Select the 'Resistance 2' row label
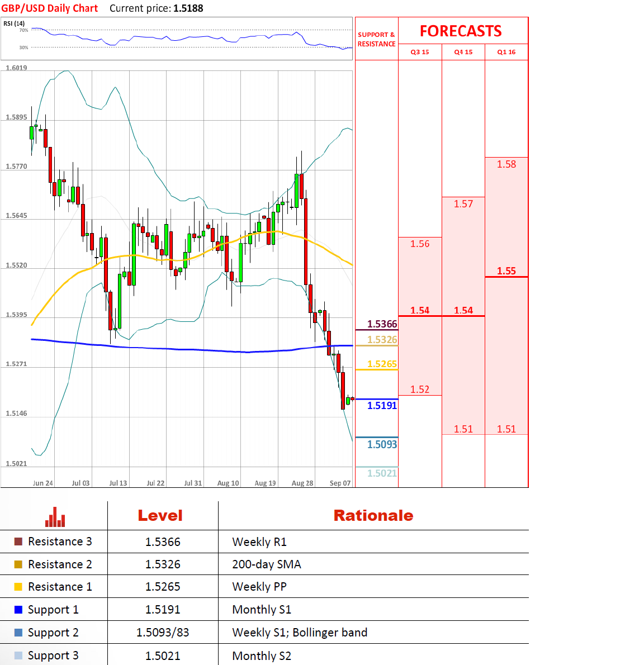644x665 pixels. point(60,564)
